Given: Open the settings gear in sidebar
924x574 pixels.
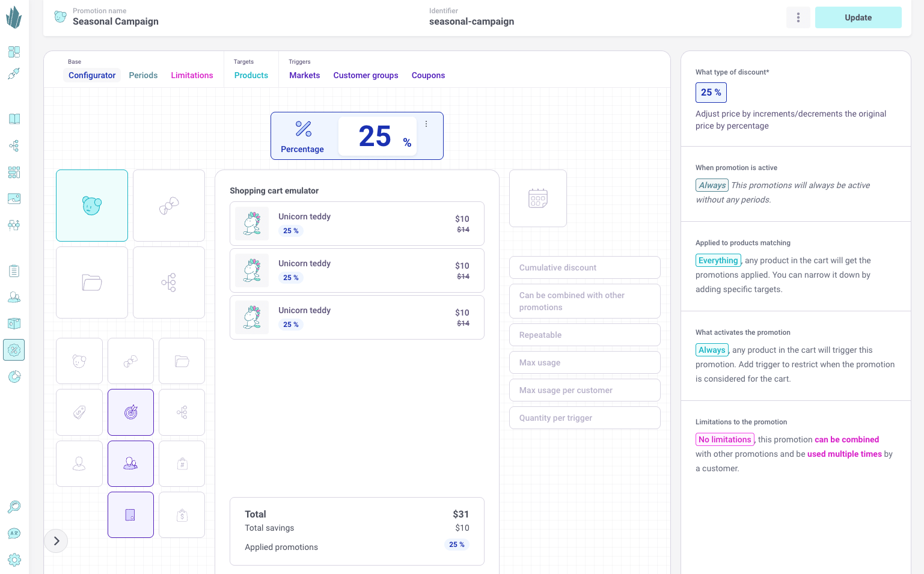Looking at the screenshot, I should [14, 560].
